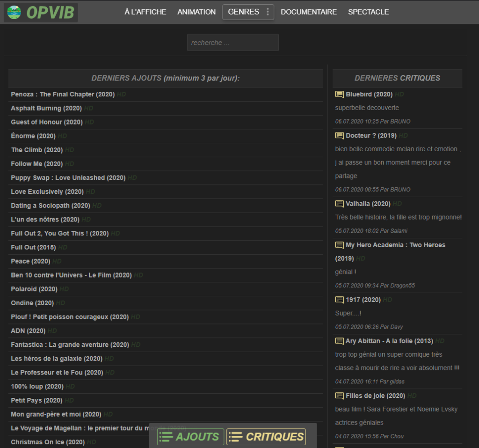This screenshot has width=479, height=448.
Task: Open Dating a Sociopath (2020)
Action: pyautogui.click(x=51, y=206)
